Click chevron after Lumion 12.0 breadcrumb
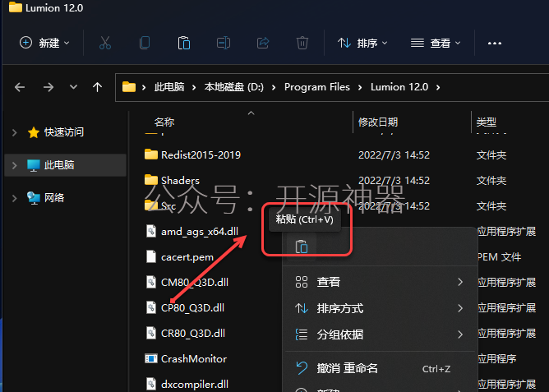Screen dimensions: 549x392 pos(438,87)
